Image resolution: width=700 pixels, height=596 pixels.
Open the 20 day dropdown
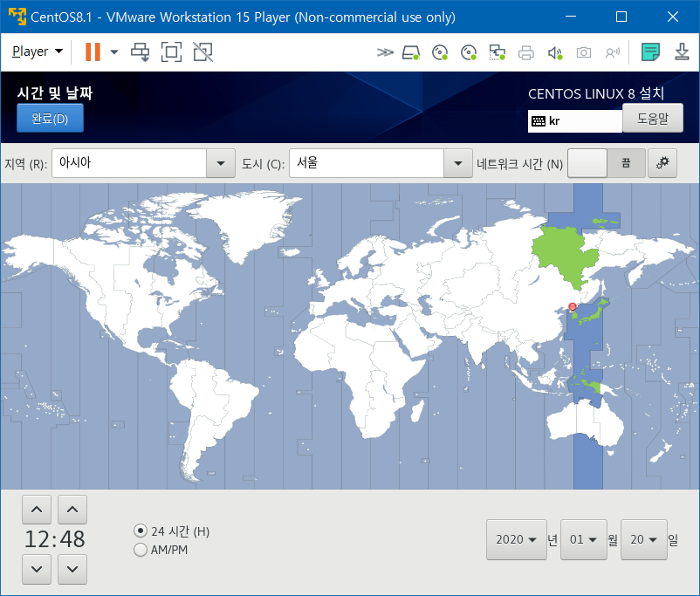click(644, 540)
